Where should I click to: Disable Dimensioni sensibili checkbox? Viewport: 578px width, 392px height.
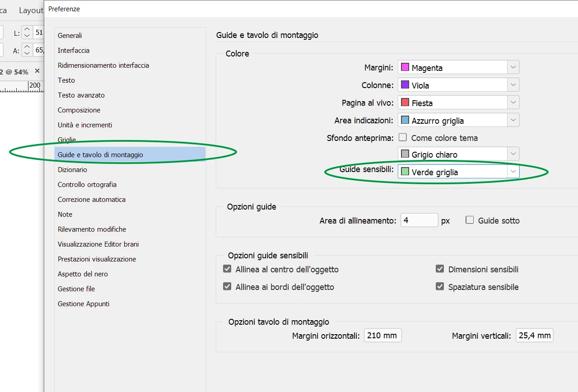point(440,269)
